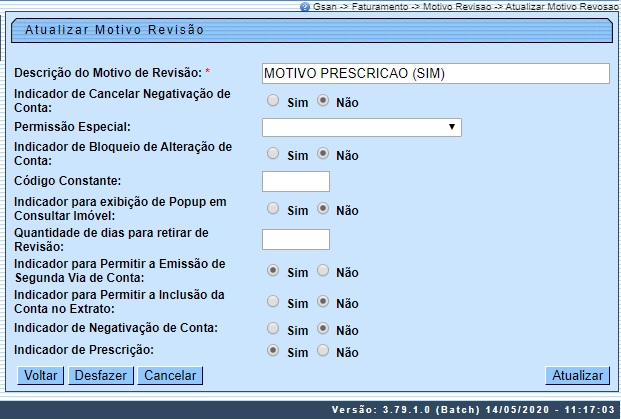Select Sim for exibição de Popup
Image resolution: width=621 pixels, height=419 pixels.
tap(273, 209)
